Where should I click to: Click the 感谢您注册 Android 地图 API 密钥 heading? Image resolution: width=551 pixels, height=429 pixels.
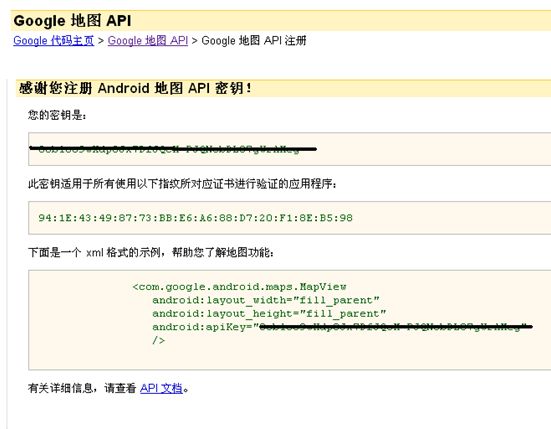click(135, 88)
